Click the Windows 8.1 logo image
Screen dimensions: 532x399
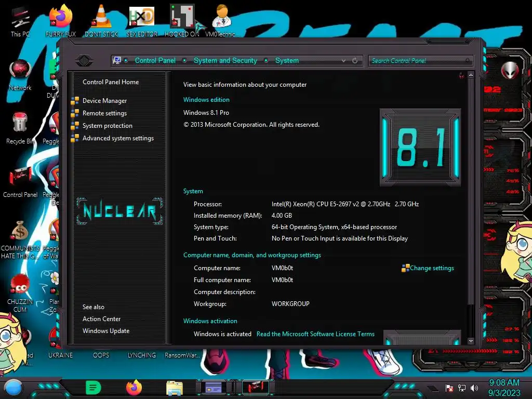(420, 147)
